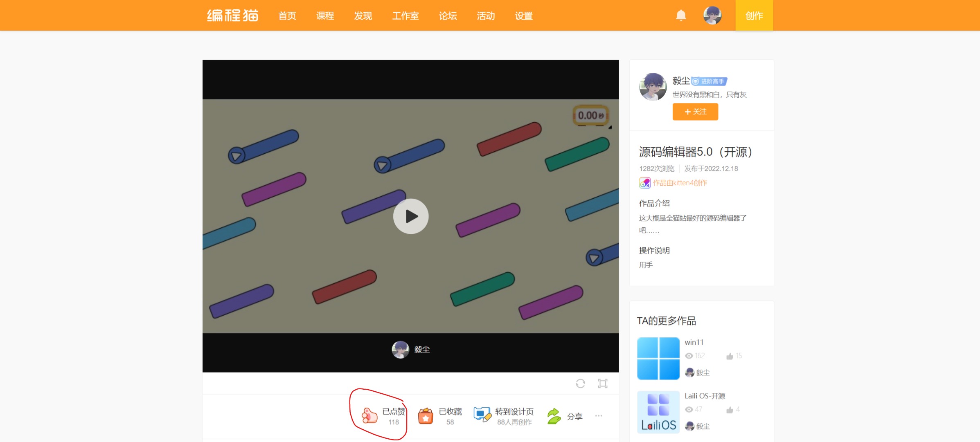The image size is (980, 442).
Task: Open the win11 work thumbnail
Action: (658, 358)
